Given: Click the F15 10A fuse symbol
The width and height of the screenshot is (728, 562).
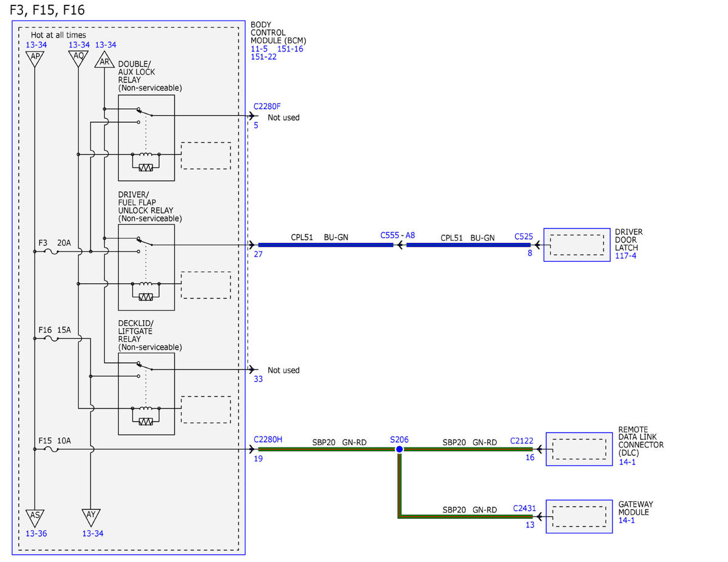Looking at the screenshot, I should (52, 449).
